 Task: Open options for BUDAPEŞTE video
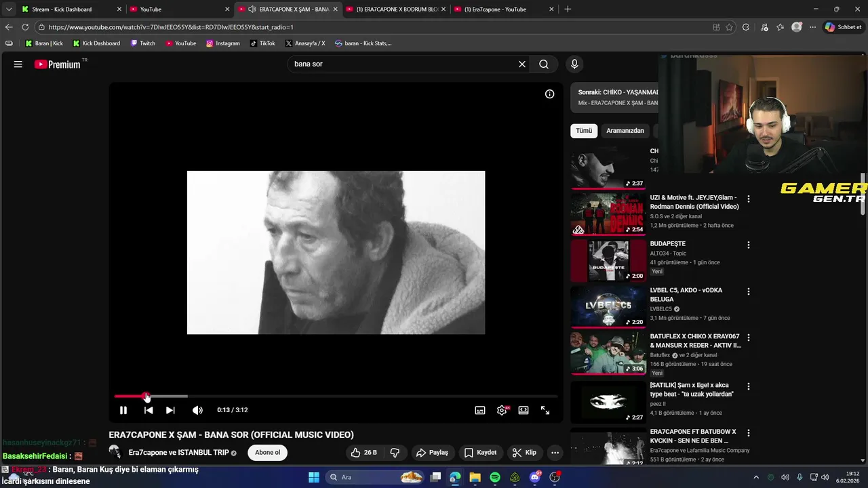749,245
